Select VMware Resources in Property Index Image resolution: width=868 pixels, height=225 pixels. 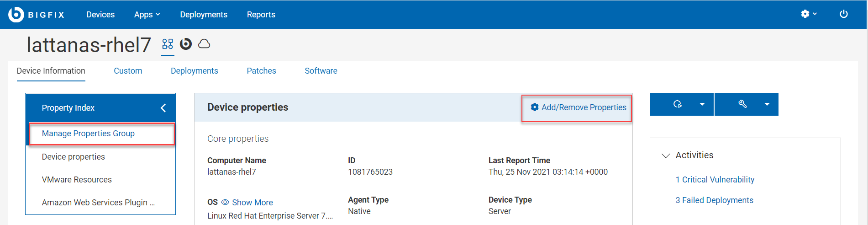click(x=77, y=180)
